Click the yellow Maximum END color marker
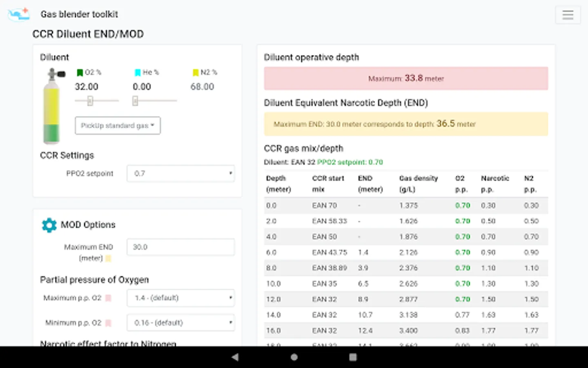 (108, 258)
